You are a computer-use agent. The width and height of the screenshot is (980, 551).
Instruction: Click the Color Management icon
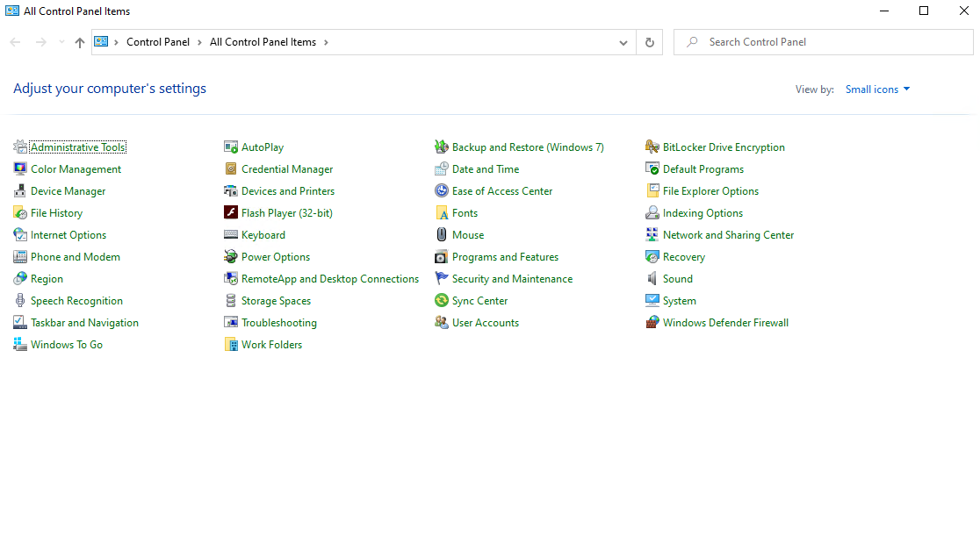[x=20, y=169]
